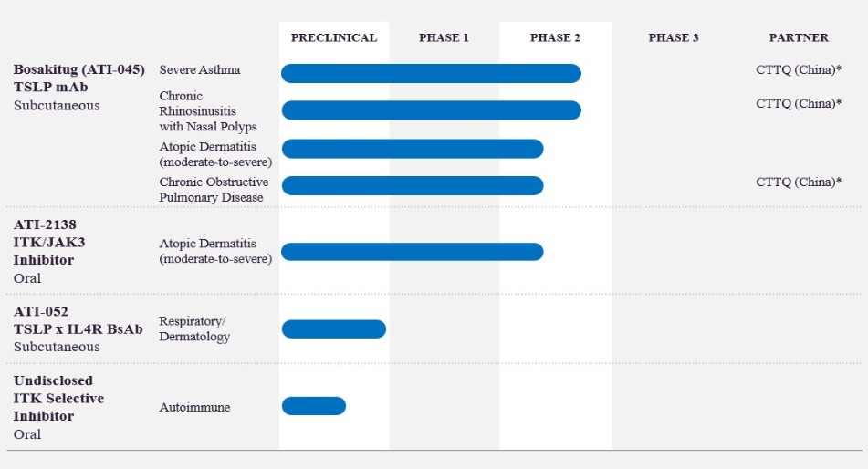868x469 pixels.
Task: Select the Chronic Rhinosinusitis with Nasal Polyps label
Action: 208,111
